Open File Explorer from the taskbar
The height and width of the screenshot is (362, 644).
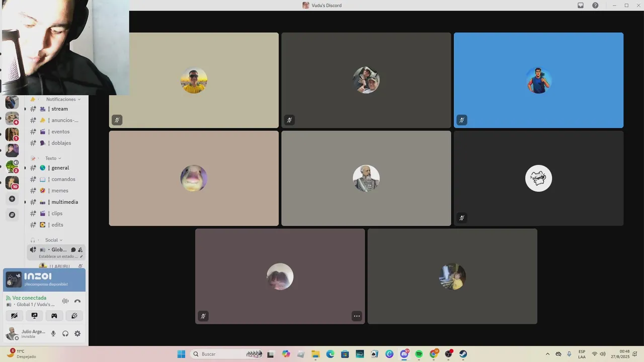tap(315, 354)
